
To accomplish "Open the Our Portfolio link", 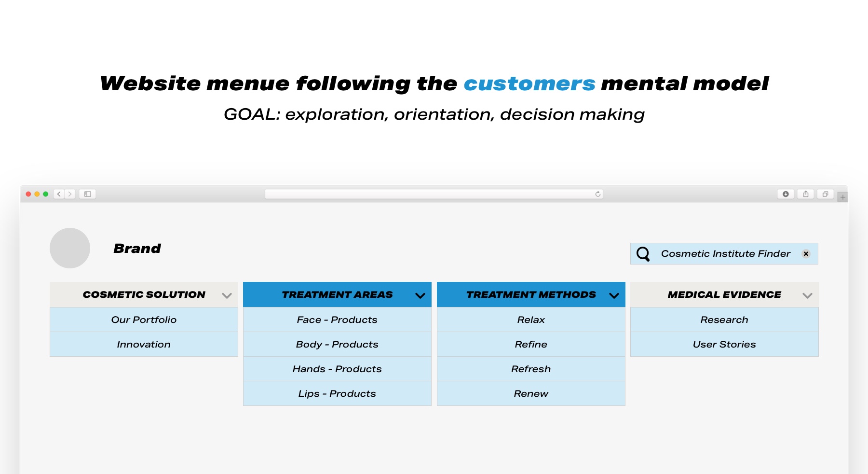I will click(x=144, y=320).
